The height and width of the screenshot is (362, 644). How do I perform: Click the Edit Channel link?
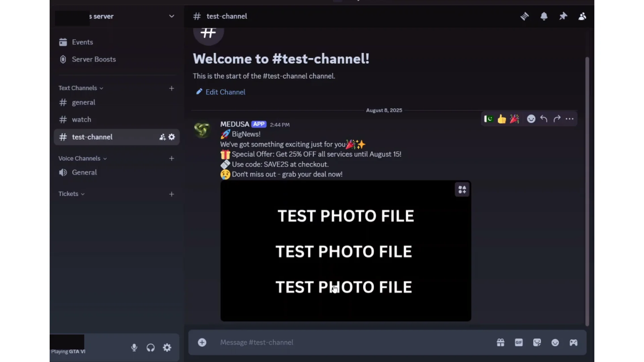225,92
